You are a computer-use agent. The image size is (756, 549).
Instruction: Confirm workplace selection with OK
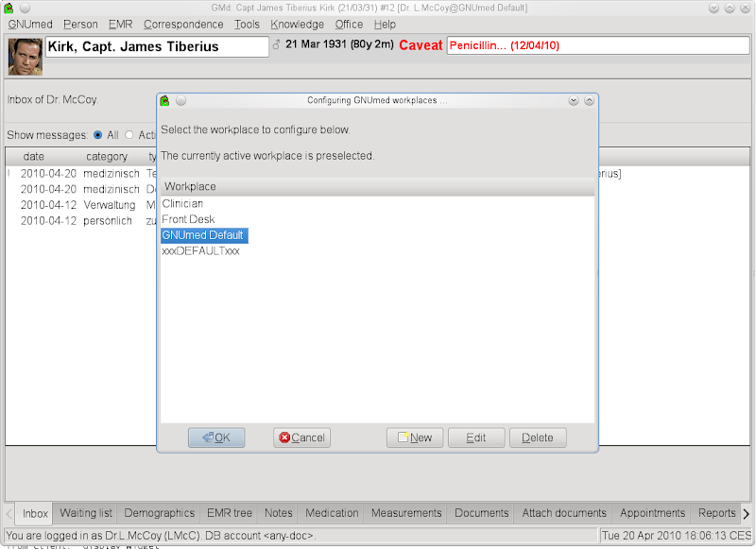click(x=216, y=437)
